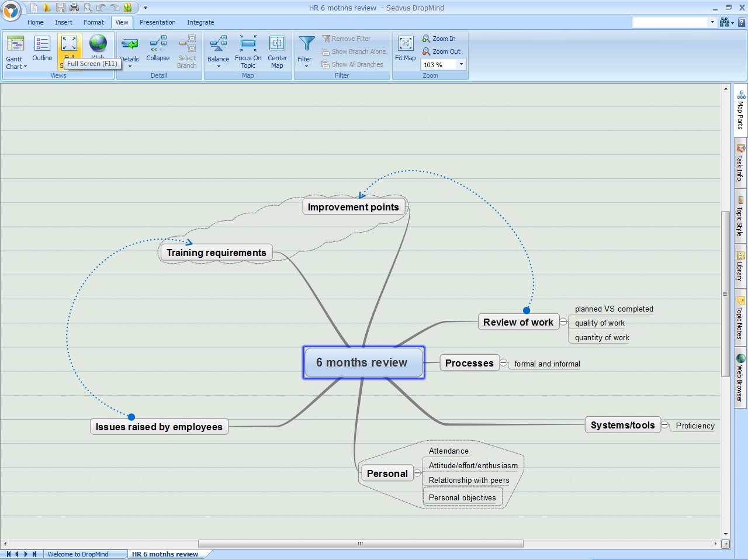This screenshot has height=560, width=748.
Task: Open the Presentation ribbon tab
Action: pyautogui.click(x=157, y=22)
